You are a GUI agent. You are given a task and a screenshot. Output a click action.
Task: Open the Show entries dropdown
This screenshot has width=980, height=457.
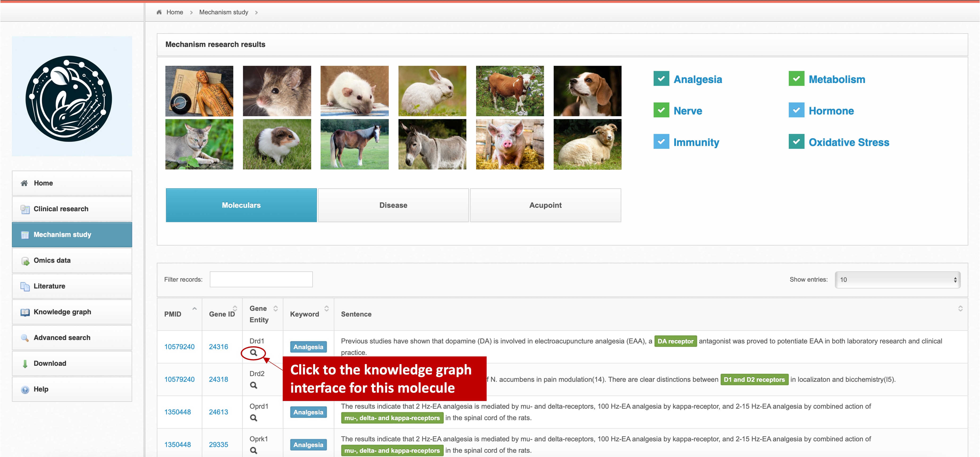[897, 280]
